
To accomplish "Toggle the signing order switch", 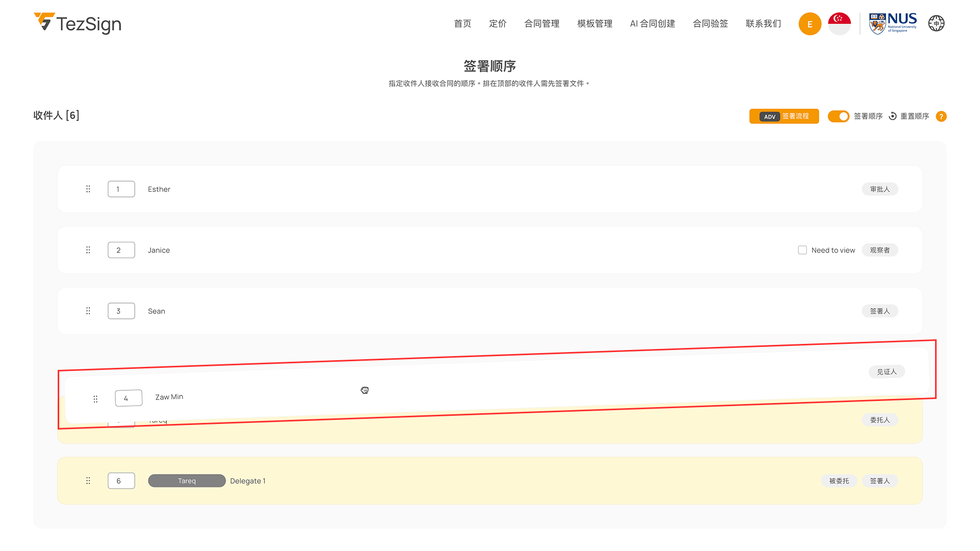I will click(839, 116).
